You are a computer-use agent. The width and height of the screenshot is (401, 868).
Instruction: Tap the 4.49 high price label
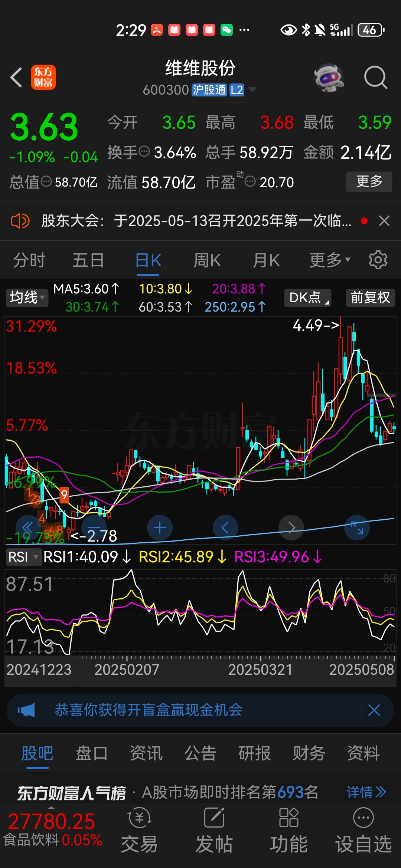(316, 325)
